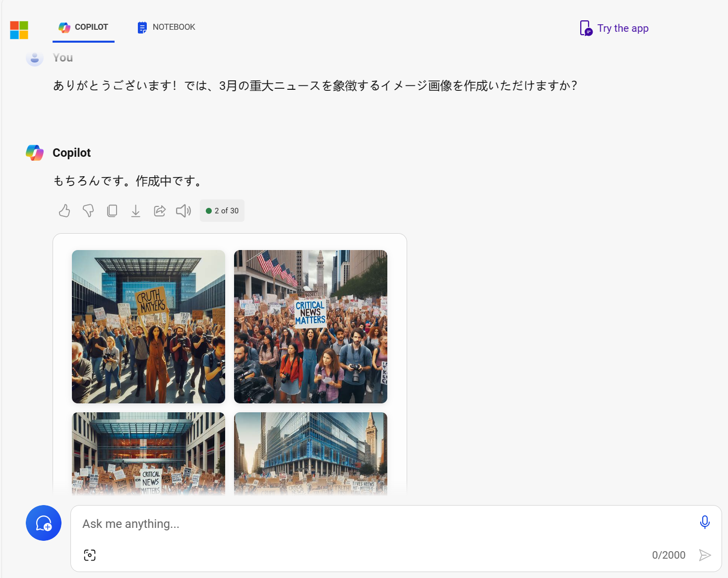Download the response using the export icon
Viewport: 728px width, 578px height.
tap(135, 211)
